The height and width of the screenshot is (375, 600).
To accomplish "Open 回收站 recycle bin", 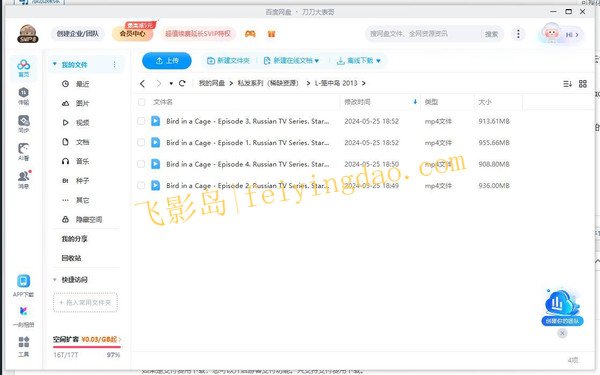I will (72, 258).
